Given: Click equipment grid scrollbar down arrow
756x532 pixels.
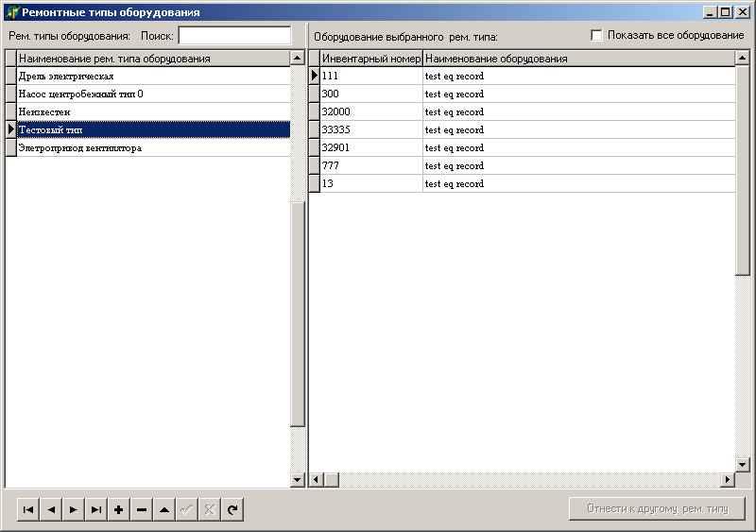Looking at the screenshot, I should tap(742, 465).
